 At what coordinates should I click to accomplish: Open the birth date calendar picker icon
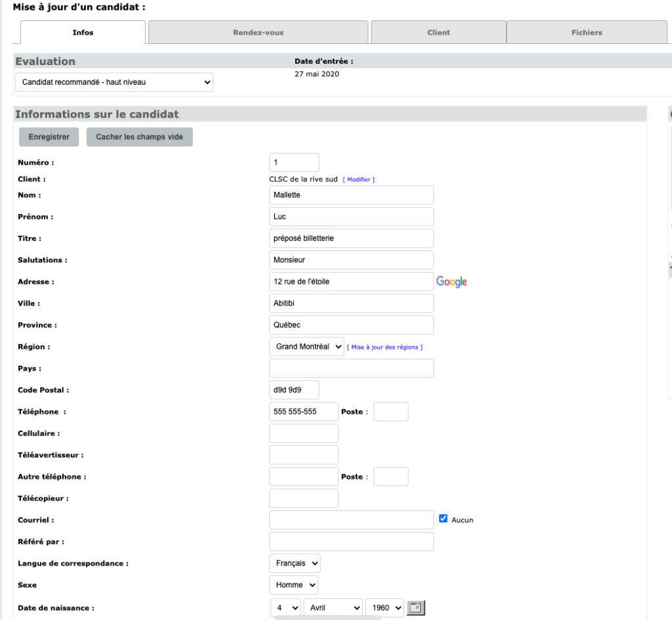coord(415,608)
